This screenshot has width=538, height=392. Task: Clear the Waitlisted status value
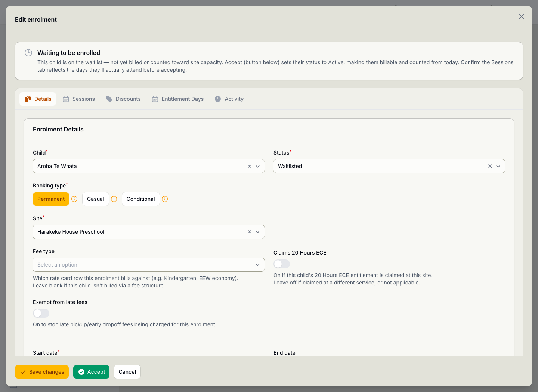[490, 166]
